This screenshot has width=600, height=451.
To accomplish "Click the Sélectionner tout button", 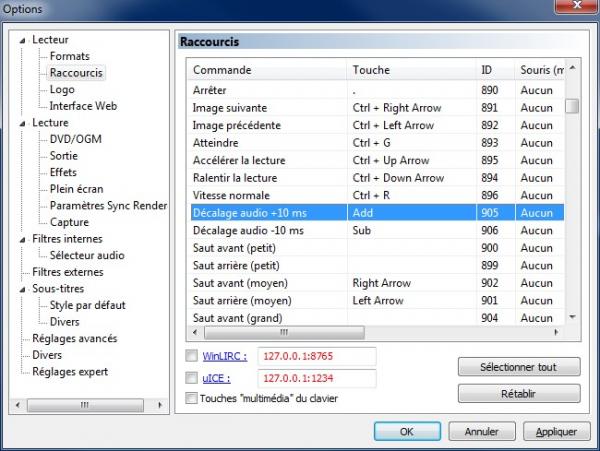I will 518,367.
